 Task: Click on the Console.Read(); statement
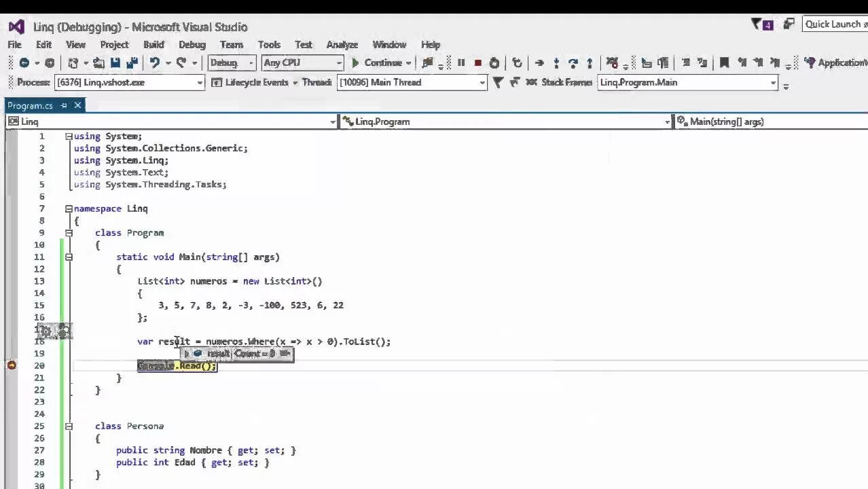(177, 366)
